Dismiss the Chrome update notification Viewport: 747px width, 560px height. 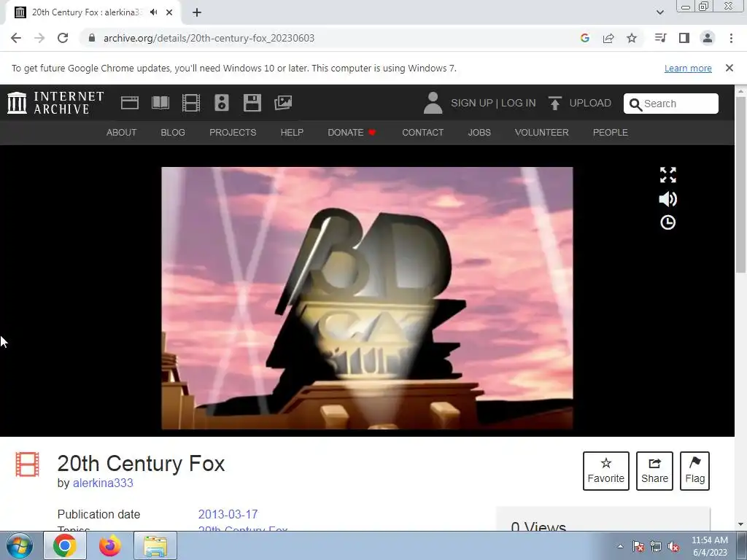[729, 68]
